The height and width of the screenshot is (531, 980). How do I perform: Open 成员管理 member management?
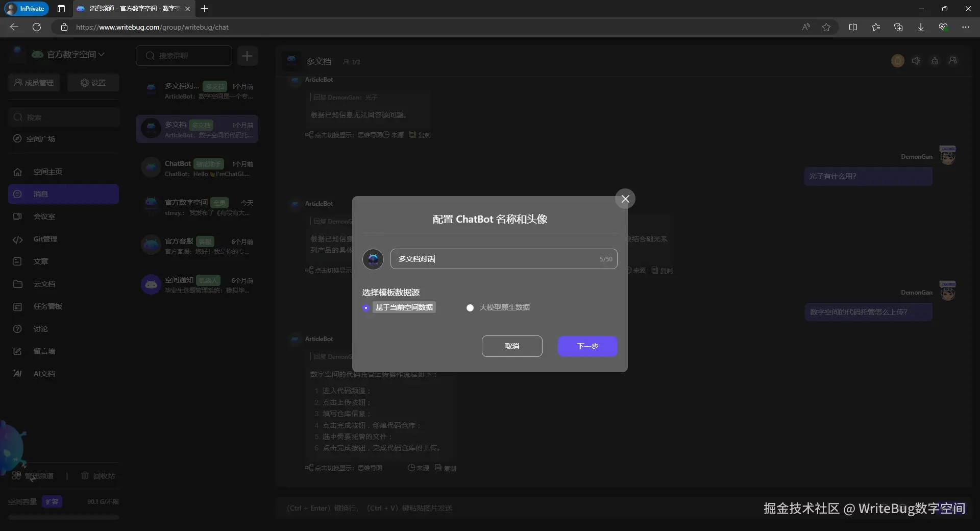34,83
